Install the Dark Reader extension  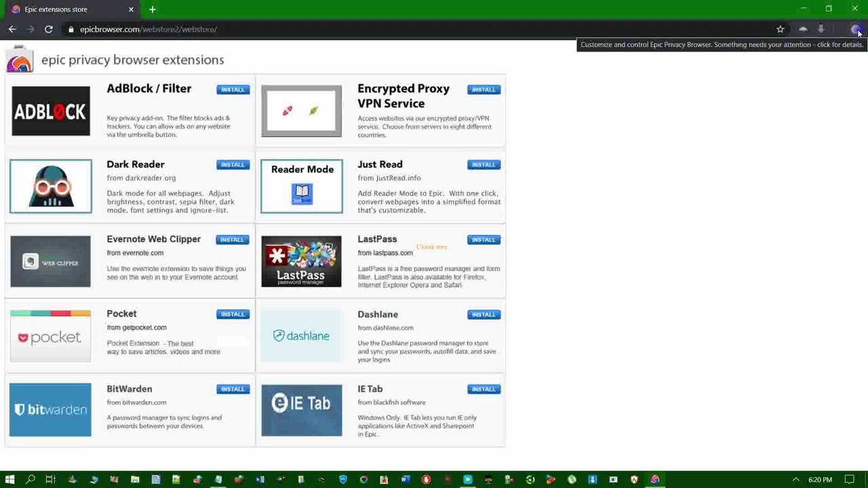point(233,165)
